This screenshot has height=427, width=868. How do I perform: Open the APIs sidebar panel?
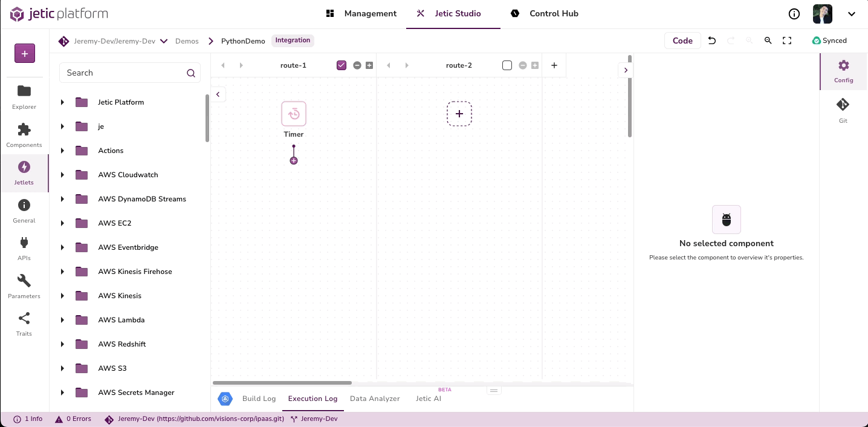pos(24,248)
